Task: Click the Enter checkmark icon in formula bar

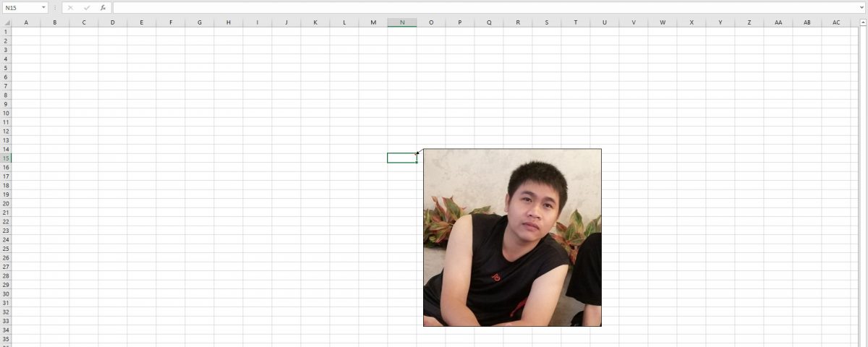Action: click(x=87, y=8)
